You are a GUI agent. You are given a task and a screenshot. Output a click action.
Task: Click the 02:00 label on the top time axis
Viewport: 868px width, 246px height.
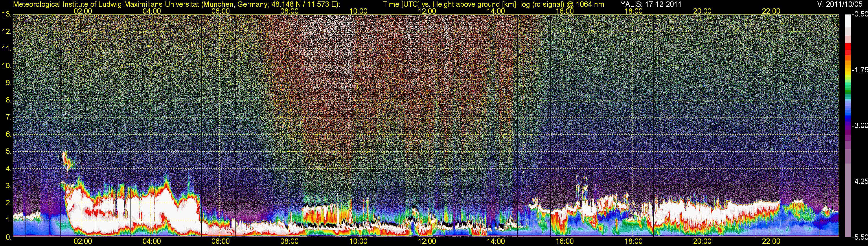(x=83, y=11)
